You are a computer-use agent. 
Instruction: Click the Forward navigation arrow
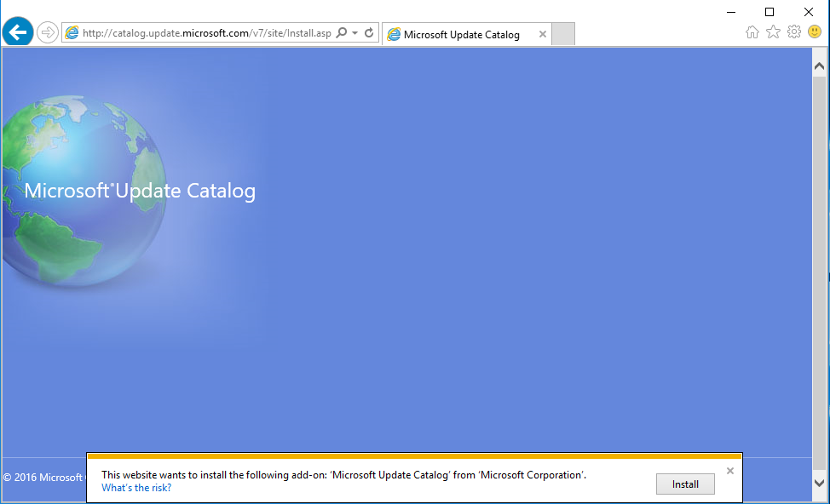[x=48, y=33]
